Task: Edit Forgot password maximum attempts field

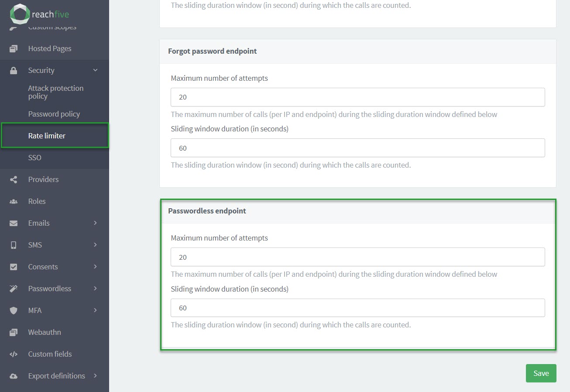Action: (358, 97)
